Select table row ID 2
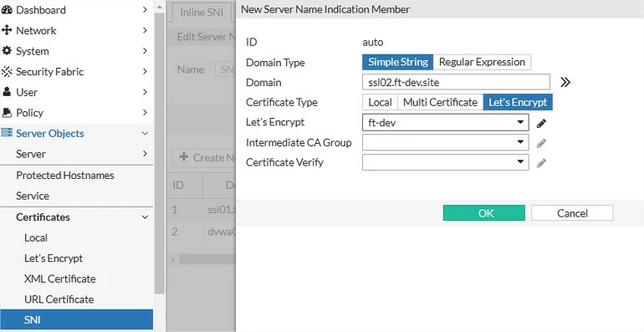The width and height of the screenshot is (644, 332). tap(202, 232)
